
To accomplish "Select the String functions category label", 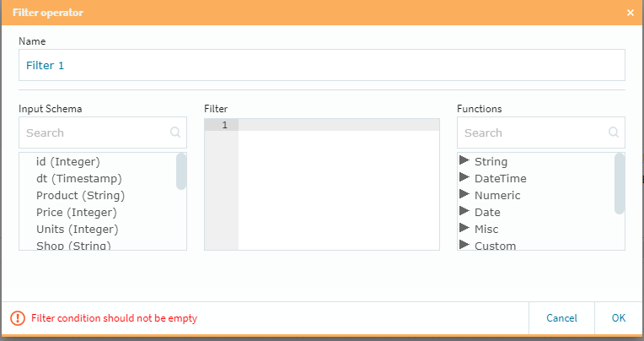I will [491, 162].
